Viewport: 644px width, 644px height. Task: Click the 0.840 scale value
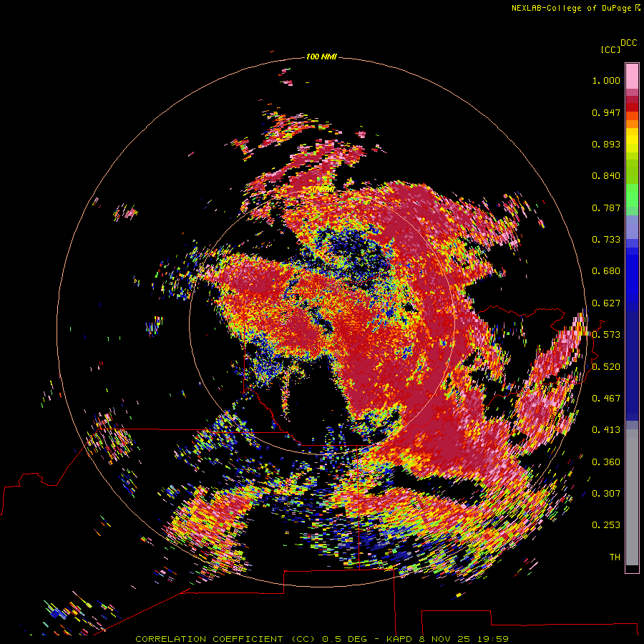point(606,176)
